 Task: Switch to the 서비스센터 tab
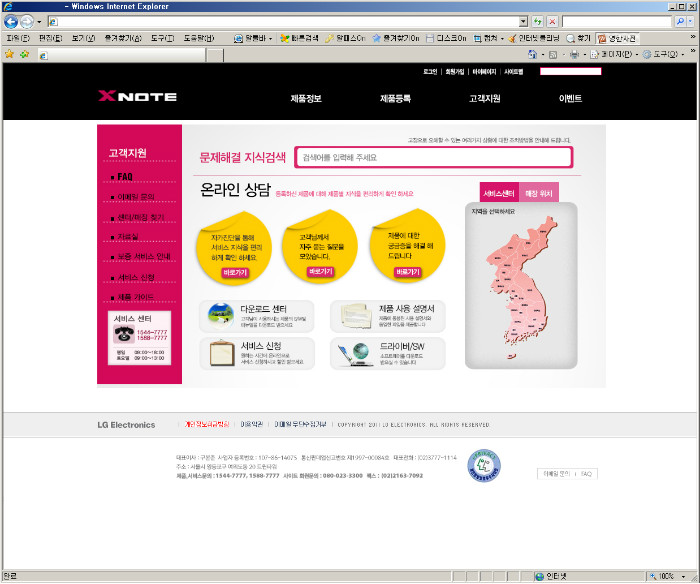(499, 193)
